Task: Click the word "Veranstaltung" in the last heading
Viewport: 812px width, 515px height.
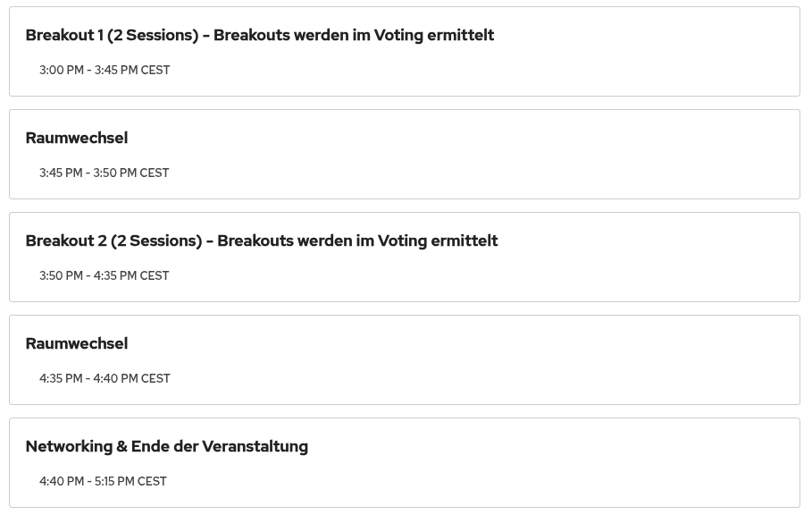Action: [x=255, y=446]
